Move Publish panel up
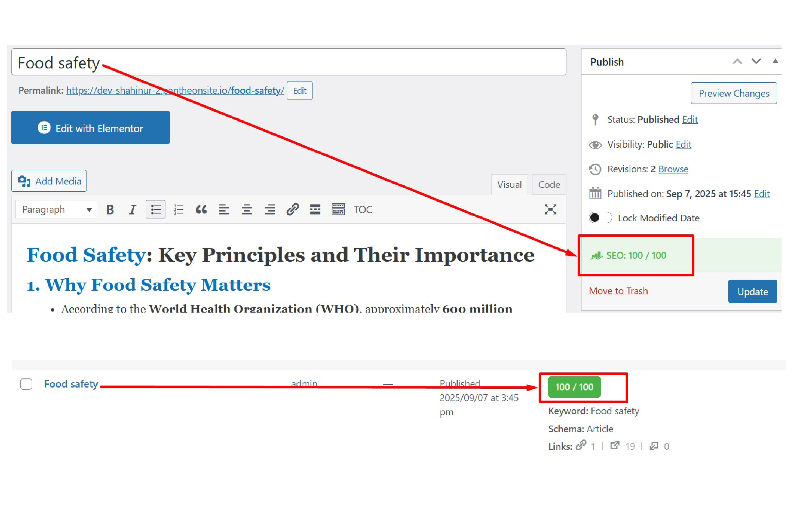The width and height of the screenshot is (798, 532). point(737,61)
